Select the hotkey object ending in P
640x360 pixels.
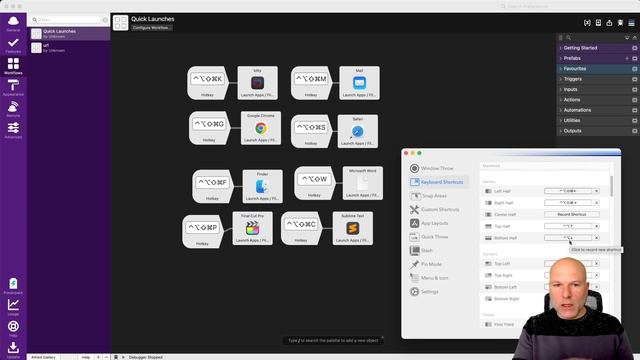click(202, 231)
